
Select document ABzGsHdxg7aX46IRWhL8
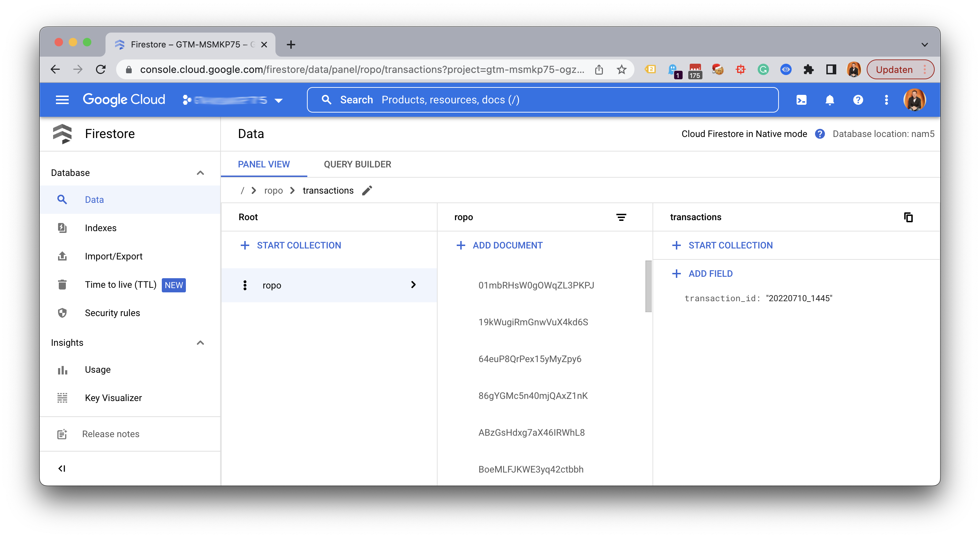point(531,433)
